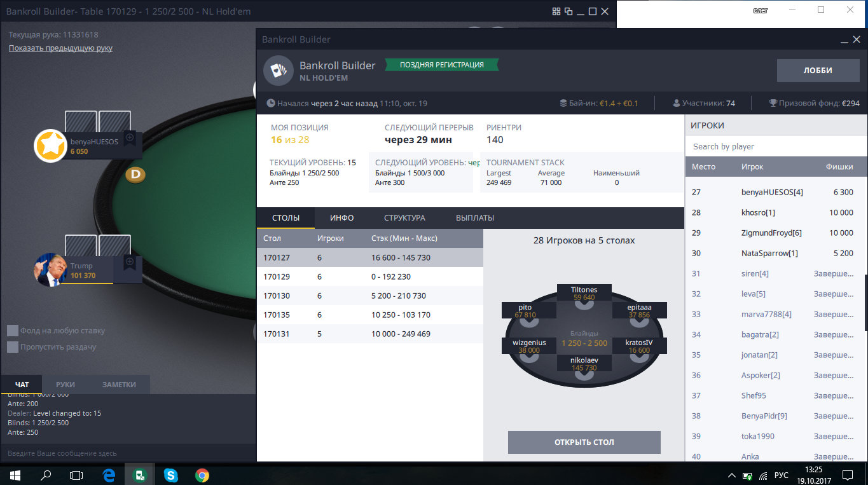Click the note bookmark icon beside Trump

tap(130, 262)
